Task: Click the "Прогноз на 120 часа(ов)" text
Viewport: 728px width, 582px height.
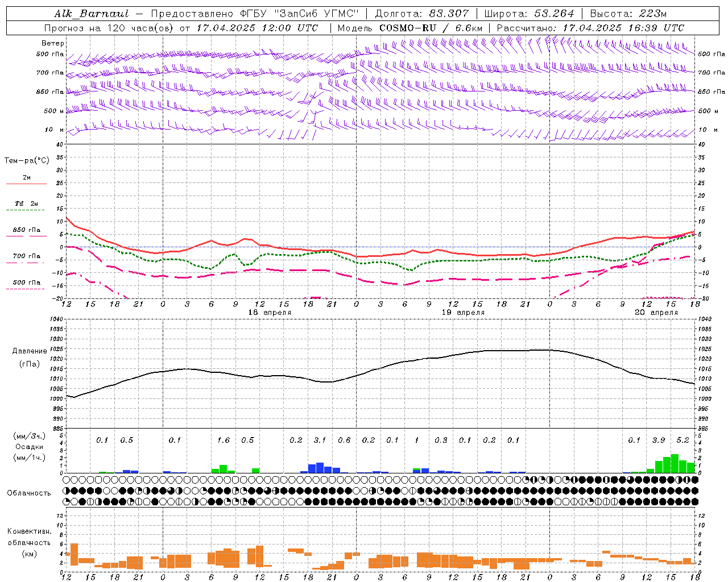Action: 109,28
